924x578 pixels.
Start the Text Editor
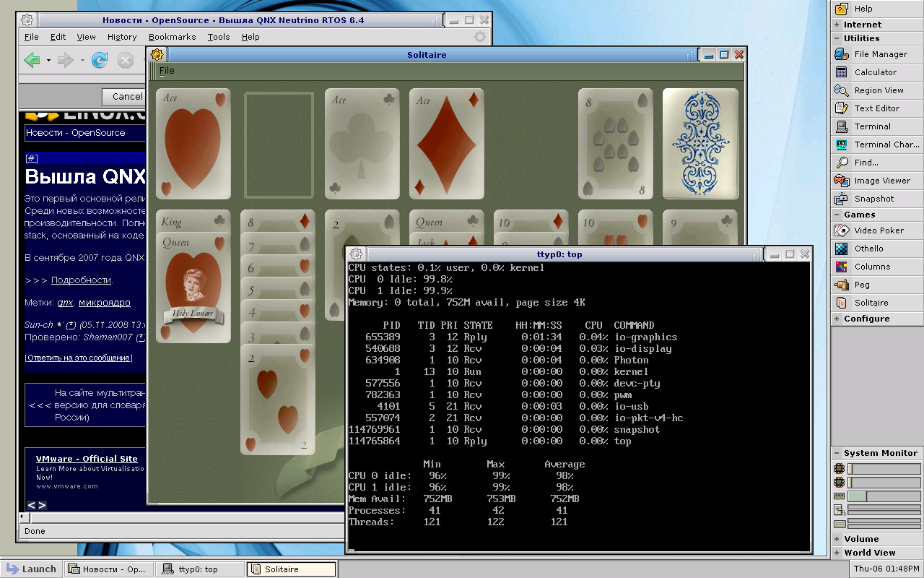[877, 108]
